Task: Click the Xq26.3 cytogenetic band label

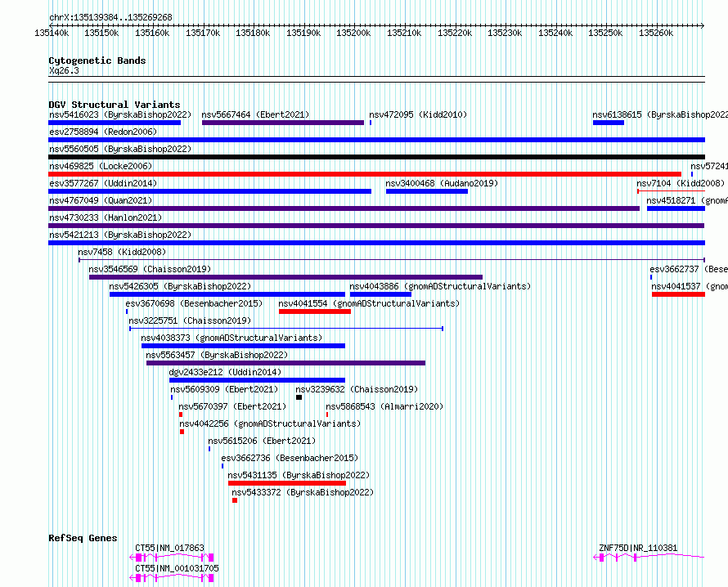Action: (x=64, y=70)
